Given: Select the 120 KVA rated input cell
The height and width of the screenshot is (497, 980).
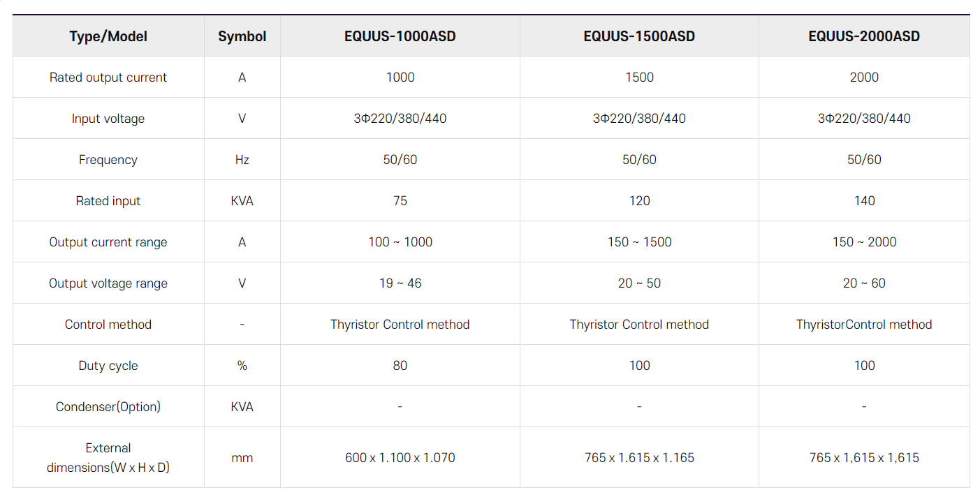Looking at the screenshot, I should (639, 201).
